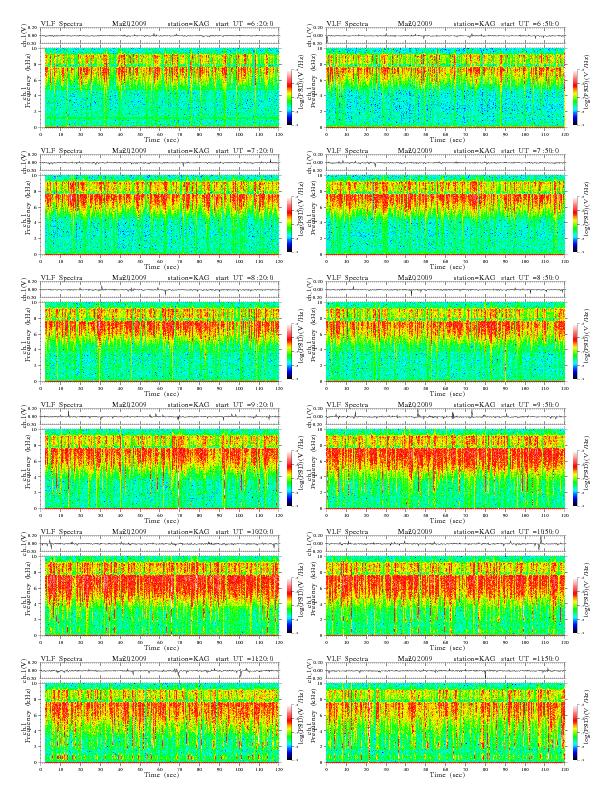
Task: Click the spectrogram starting at UT 10:20:0
Action: pos(160,596)
